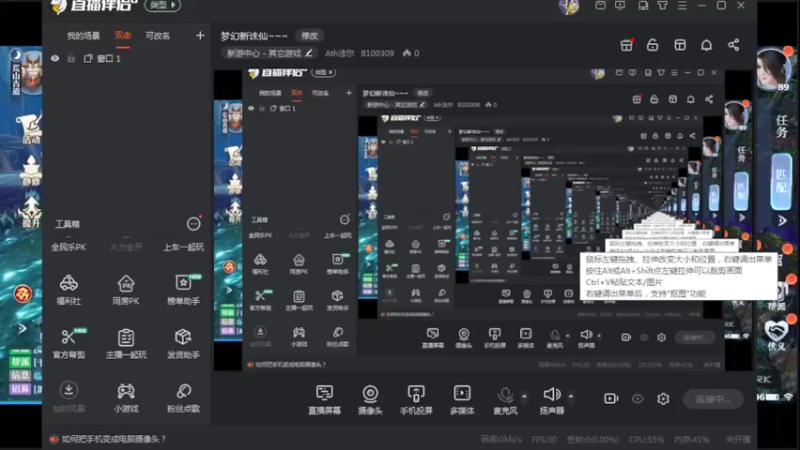Toggle the unlock padlock icon near the bell
Image resolution: width=800 pixels, height=450 pixels.
coord(652,45)
